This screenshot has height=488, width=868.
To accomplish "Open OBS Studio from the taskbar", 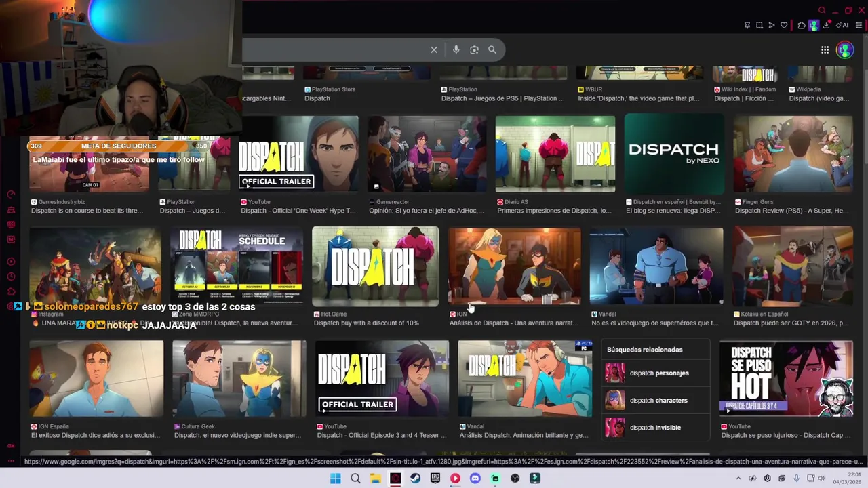I will (x=515, y=479).
